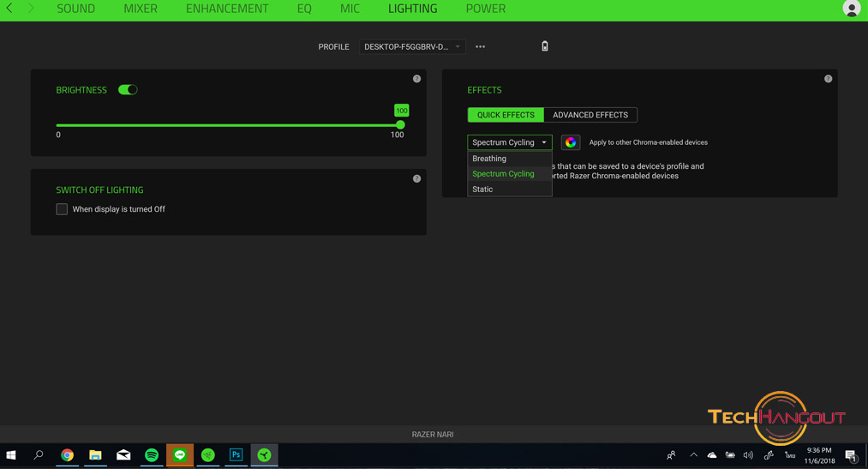
Task: Open the battery tray icon
Action: (730, 455)
